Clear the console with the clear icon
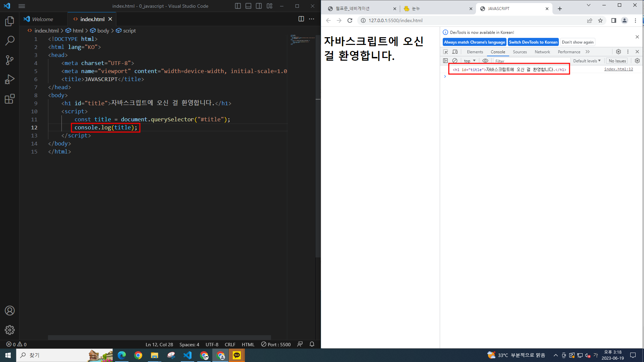The image size is (644, 362). click(455, 61)
